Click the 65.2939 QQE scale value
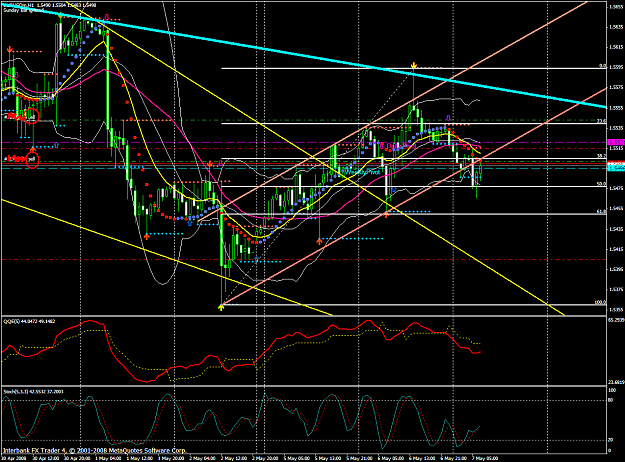This screenshot has width=625, height=462. (616, 320)
